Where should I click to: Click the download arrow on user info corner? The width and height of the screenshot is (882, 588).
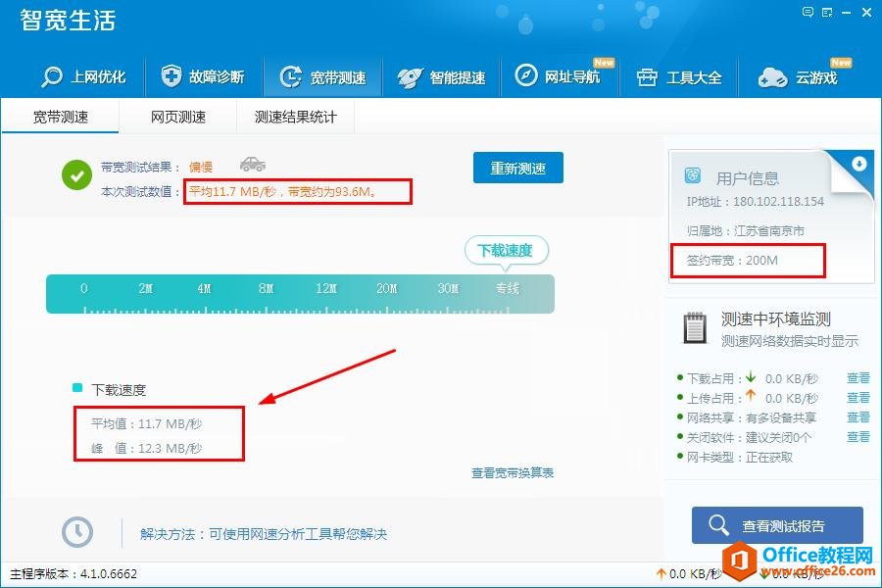click(x=858, y=164)
